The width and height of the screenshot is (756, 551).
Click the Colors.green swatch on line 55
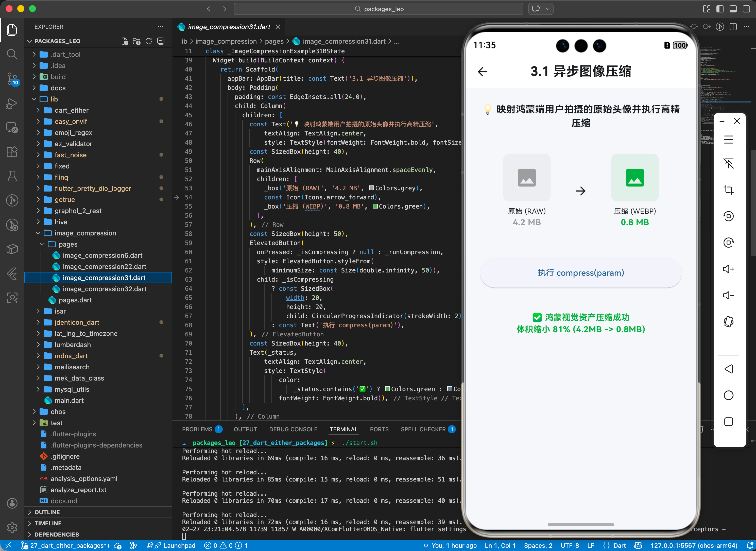click(375, 206)
